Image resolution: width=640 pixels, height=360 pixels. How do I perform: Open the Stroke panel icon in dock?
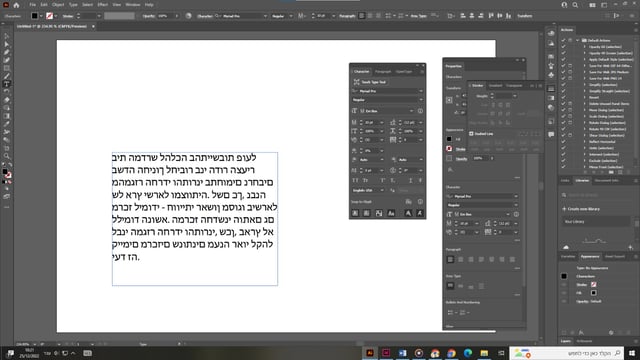coord(551,89)
